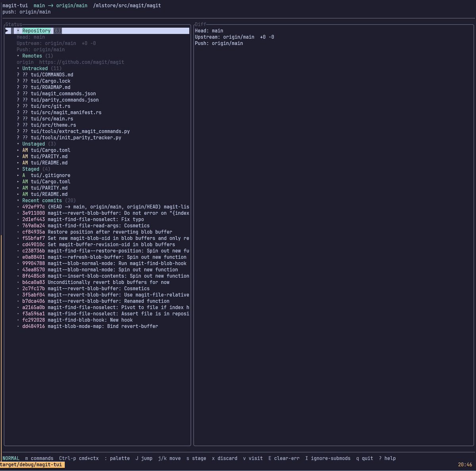
Task: Select untracked file tui/parity_commands.json
Action: [58, 100]
